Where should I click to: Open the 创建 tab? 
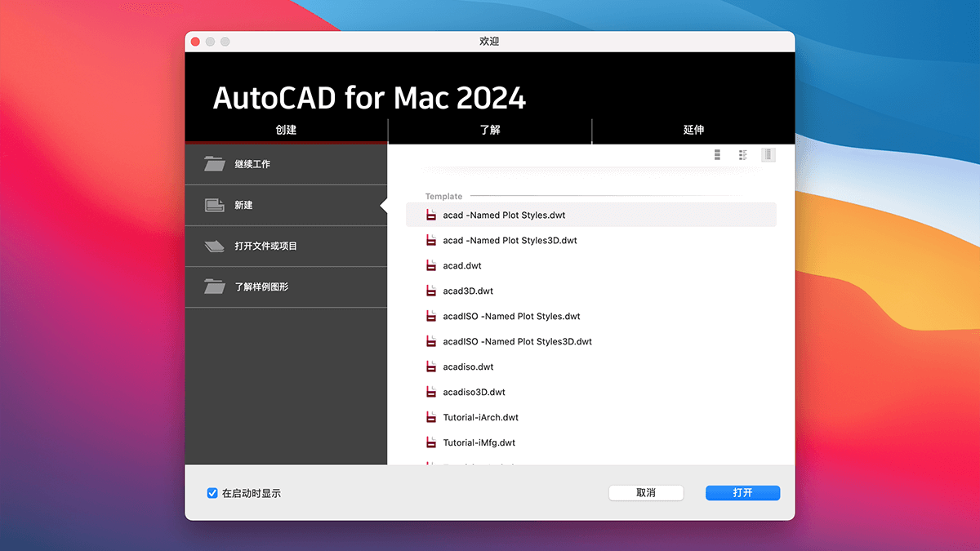click(286, 130)
